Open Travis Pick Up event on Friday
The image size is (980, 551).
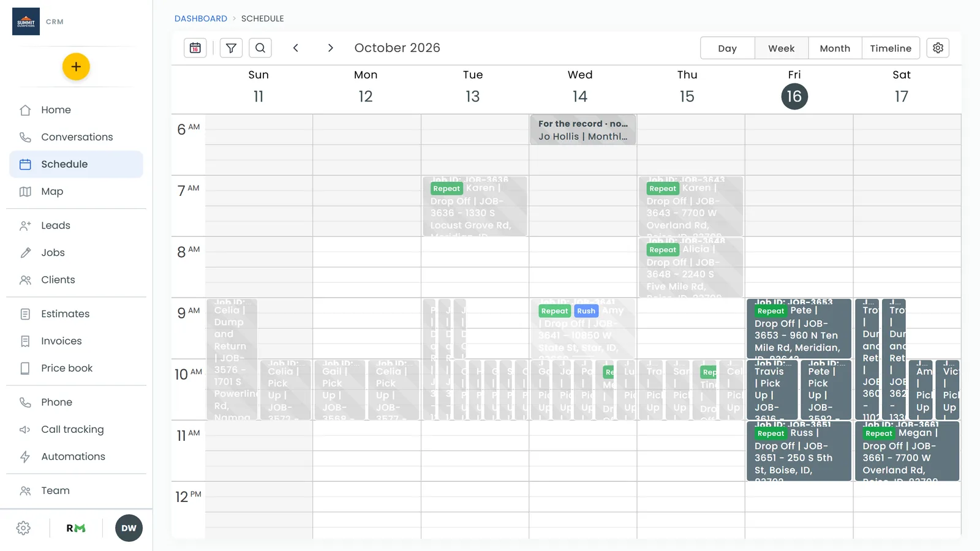772,390
